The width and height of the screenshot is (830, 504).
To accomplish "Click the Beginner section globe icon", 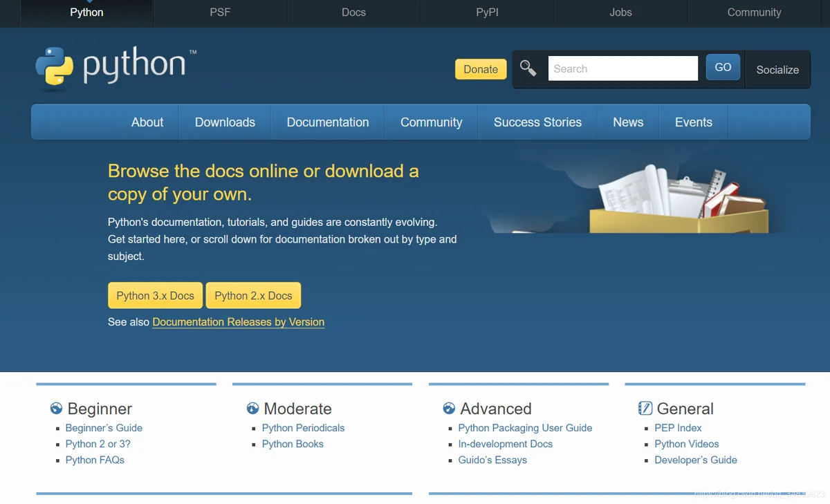I will click(57, 409).
